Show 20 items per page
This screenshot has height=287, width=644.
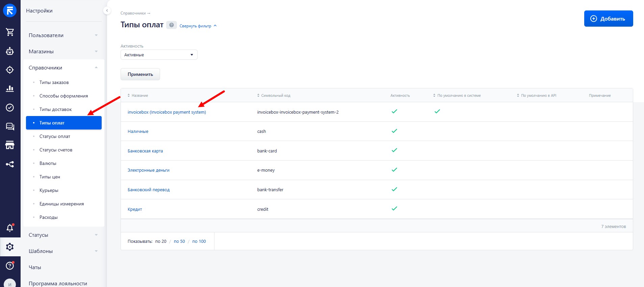161,241
